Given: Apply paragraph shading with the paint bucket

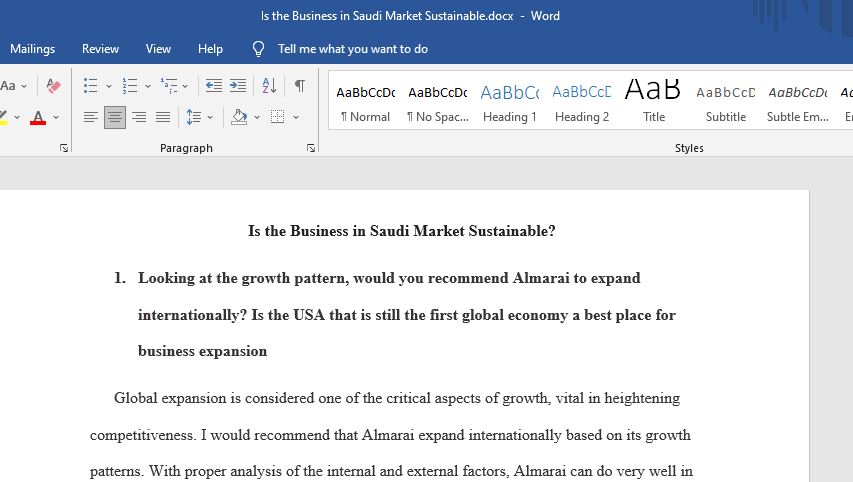Looking at the screenshot, I should [239, 117].
